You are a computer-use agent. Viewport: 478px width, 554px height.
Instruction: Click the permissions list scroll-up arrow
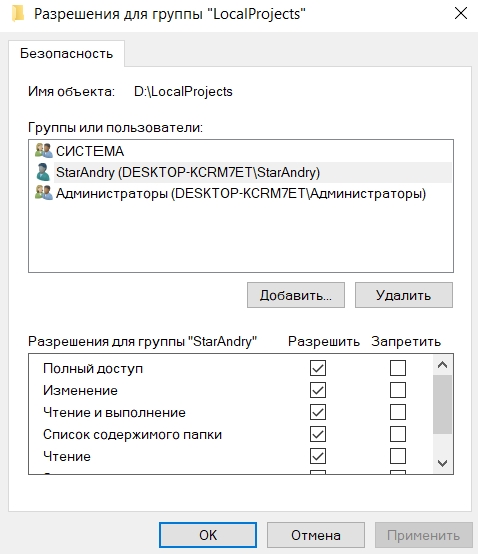click(442, 365)
